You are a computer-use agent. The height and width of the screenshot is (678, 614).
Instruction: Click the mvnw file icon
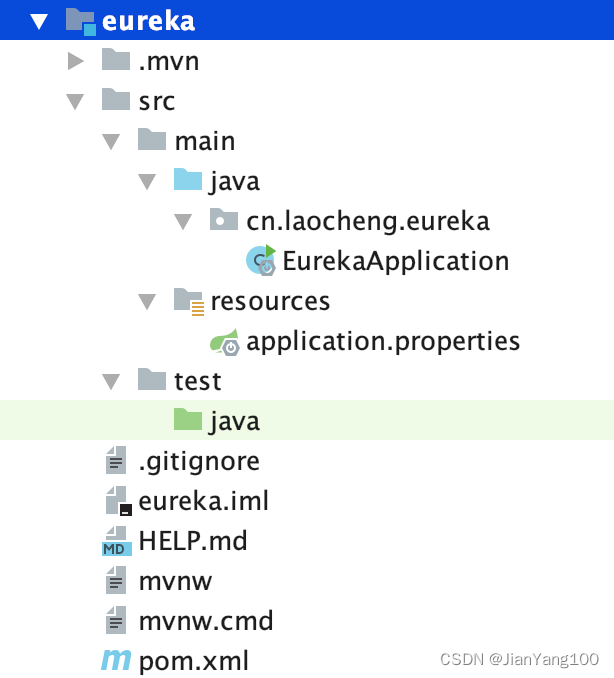point(116,580)
